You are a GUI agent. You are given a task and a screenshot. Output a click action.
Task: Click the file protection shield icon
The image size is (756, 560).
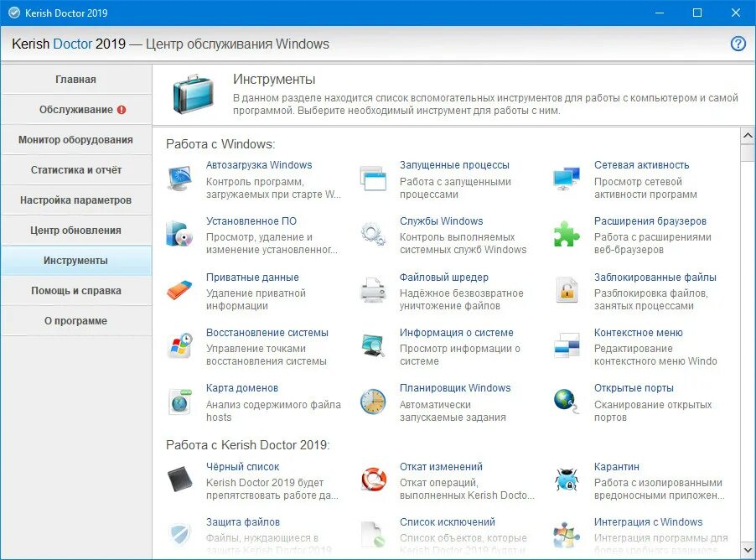[180, 535]
